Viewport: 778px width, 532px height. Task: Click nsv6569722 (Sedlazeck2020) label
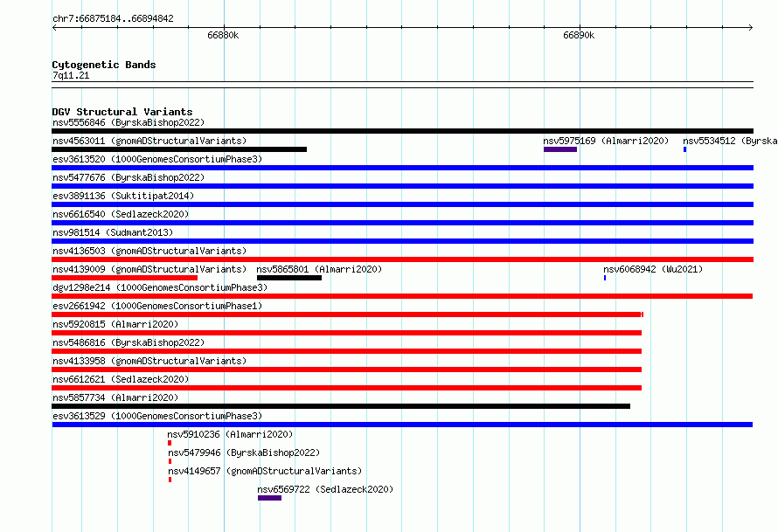325,489
